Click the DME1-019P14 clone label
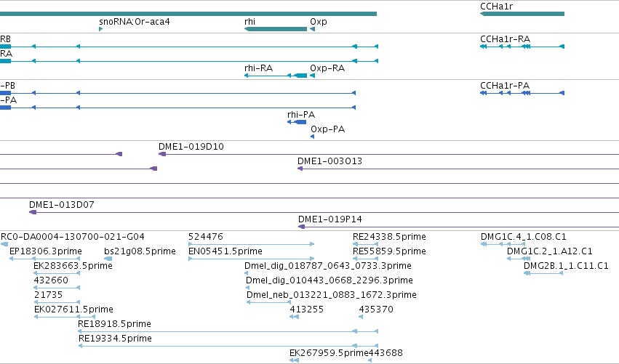 click(x=330, y=219)
